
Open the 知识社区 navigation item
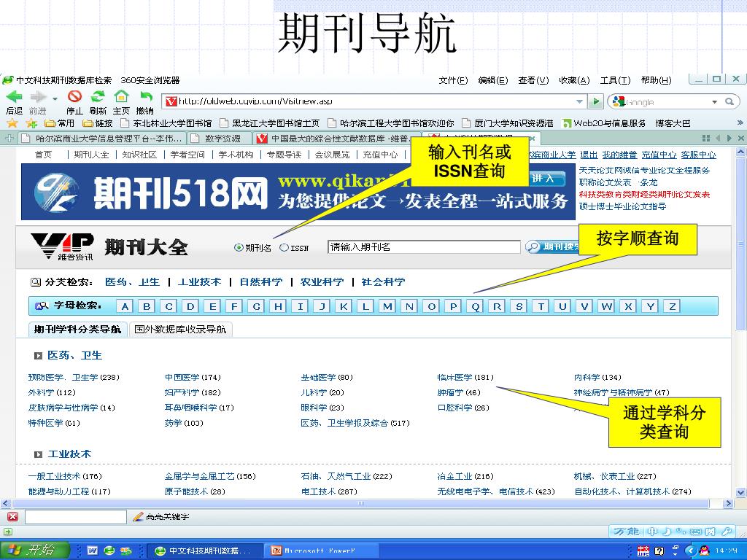point(139,155)
